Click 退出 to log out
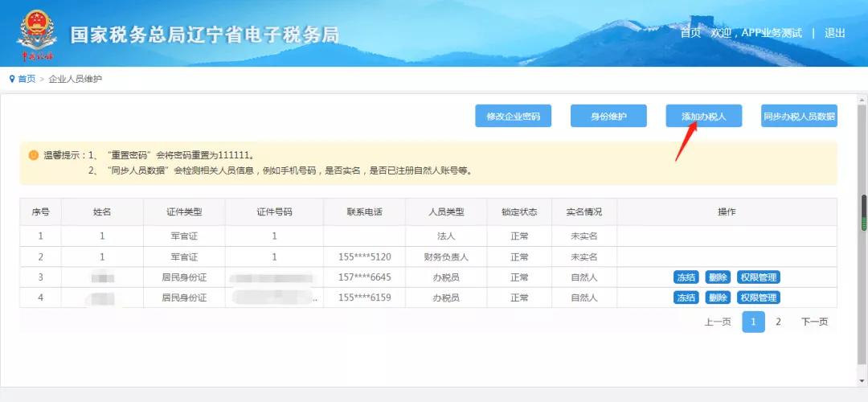This screenshot has width=868, height=402. 835,33
